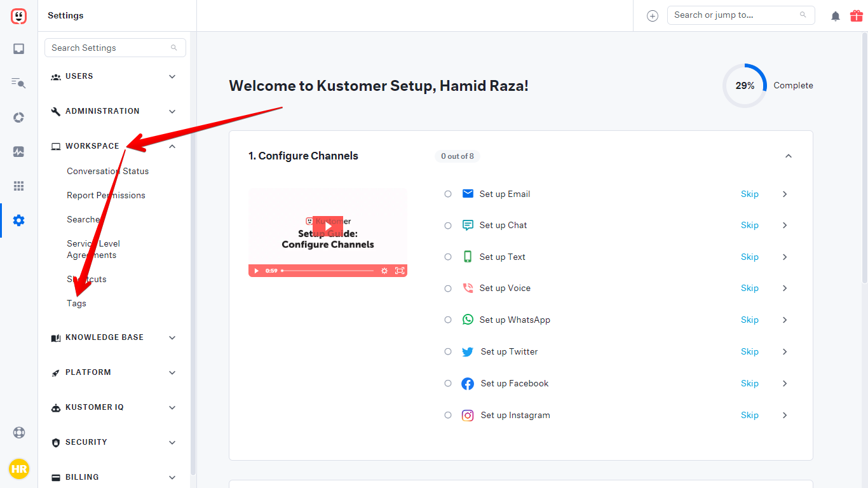Open Conversation Status settings

(x=107, y=171)
